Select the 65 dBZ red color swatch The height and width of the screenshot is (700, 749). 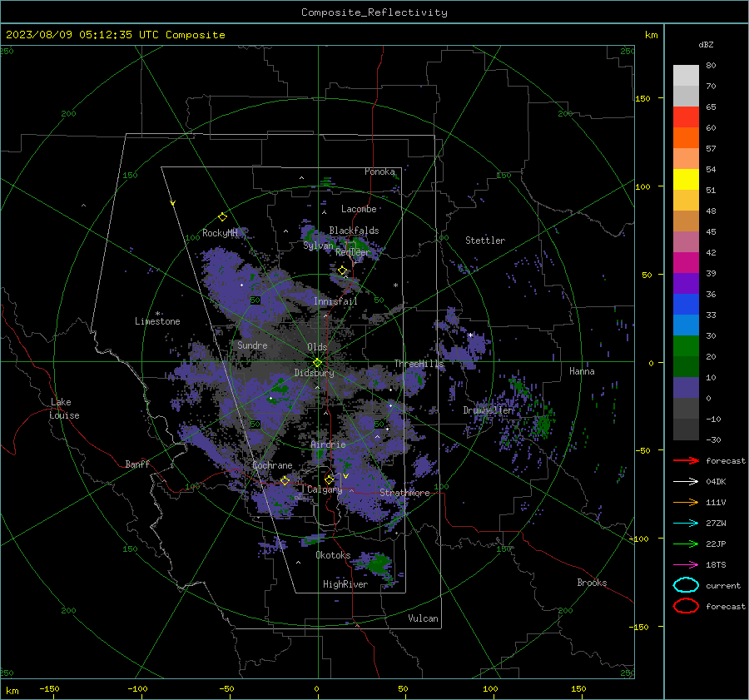click(686, 117)
